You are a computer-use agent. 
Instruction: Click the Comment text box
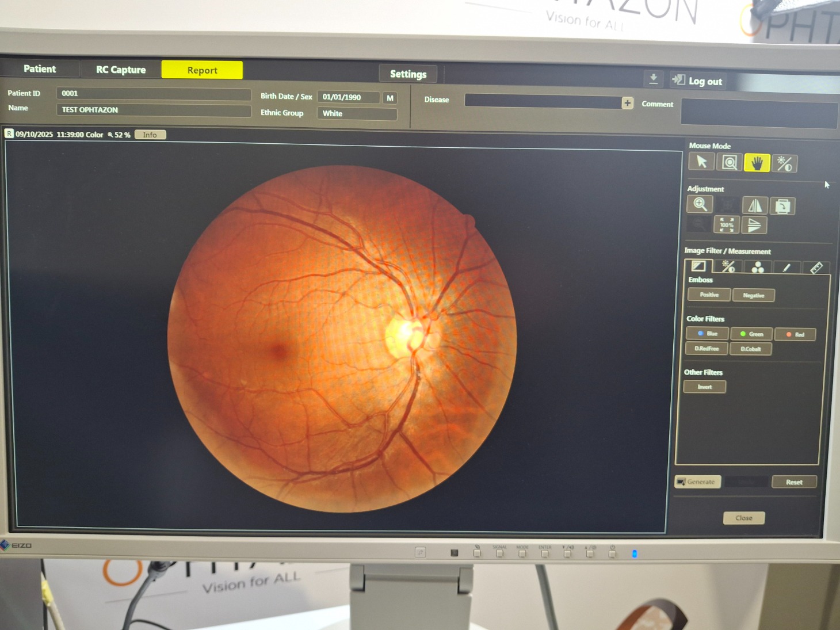pyautogui.click(x=758, y=112)
